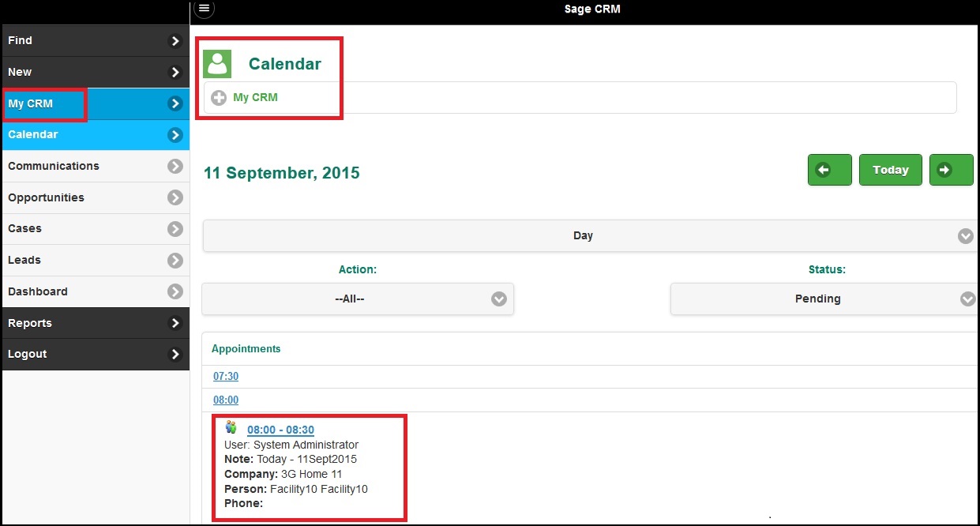
Task: Click Logout in sidebar
Action: [x=96, y=355]
